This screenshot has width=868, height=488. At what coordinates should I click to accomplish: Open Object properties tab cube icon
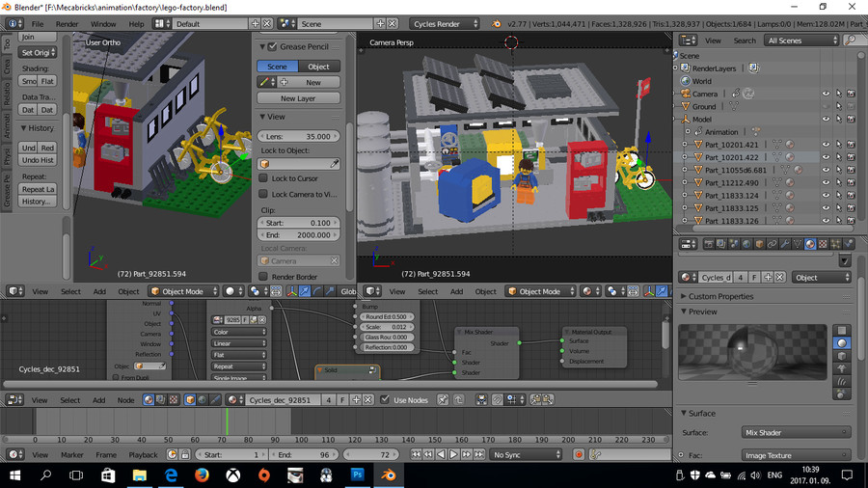(760, 244)
